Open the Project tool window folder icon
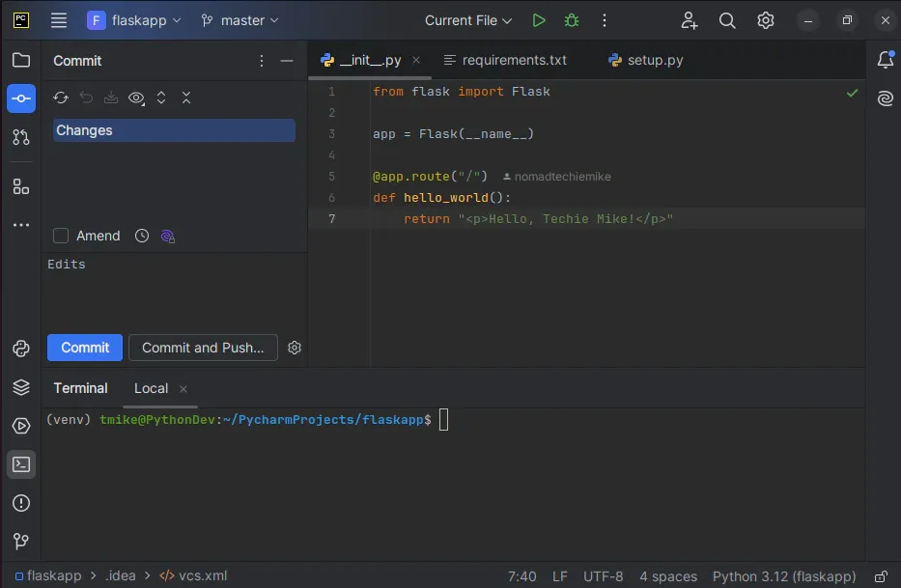901x588 pixels. tap(21, 61)
